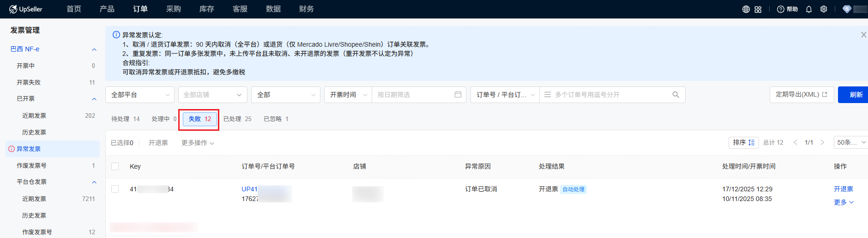This screenshot has width=868, height=238.
Task: Focus the order number search field
Action: tap(609, 95)
